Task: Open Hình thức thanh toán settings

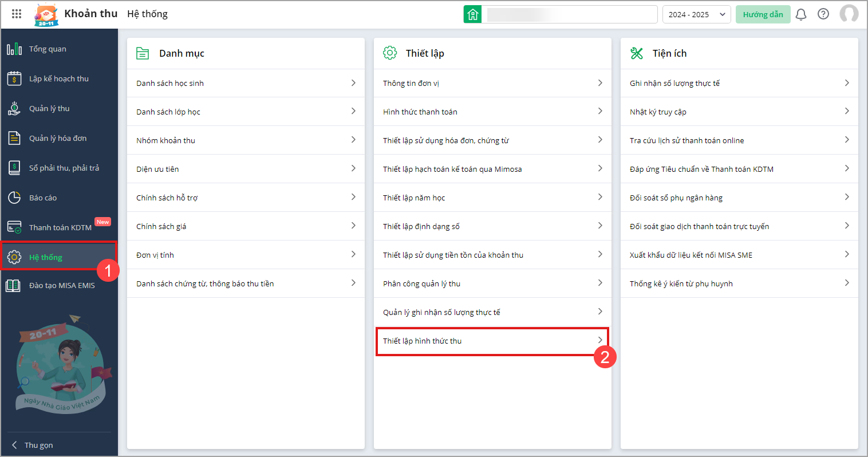Action: click(x=492, y=112)
